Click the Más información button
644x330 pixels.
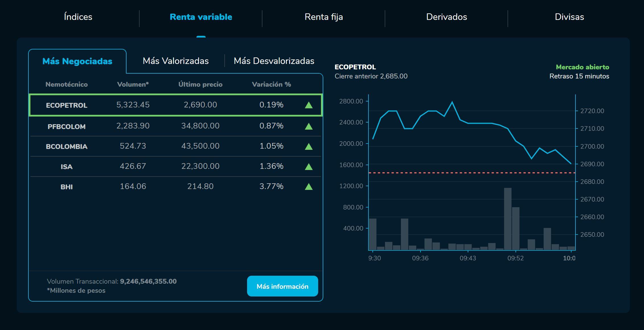[x=282, y=287]
